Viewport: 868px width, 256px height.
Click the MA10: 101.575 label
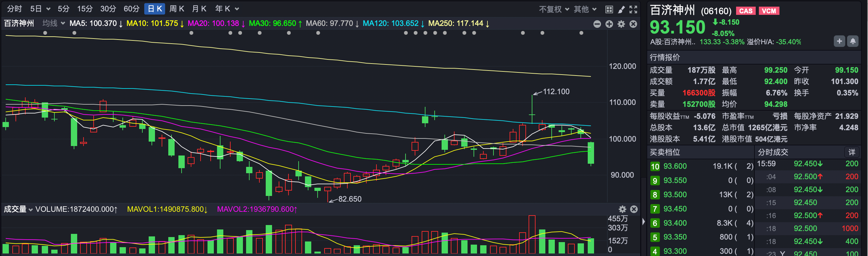tap(155, 23)
